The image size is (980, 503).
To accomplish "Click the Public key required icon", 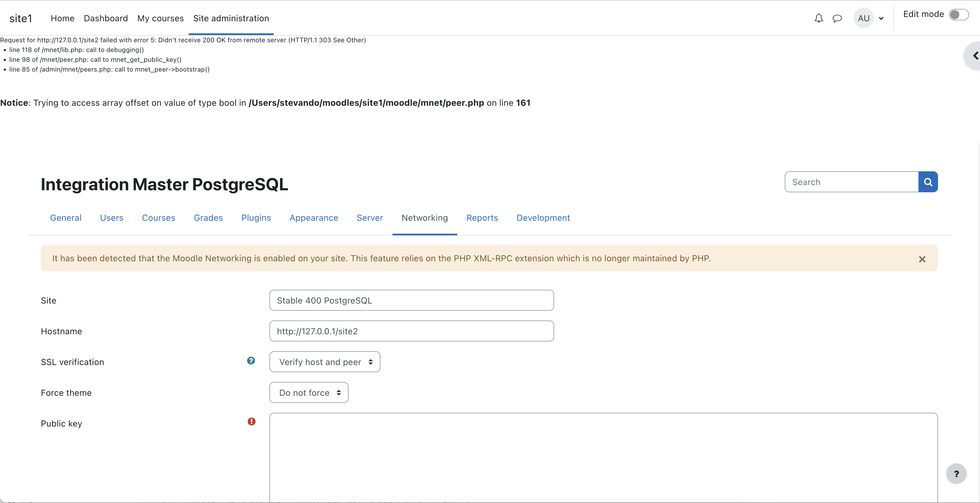I will [x=251, y=421].
